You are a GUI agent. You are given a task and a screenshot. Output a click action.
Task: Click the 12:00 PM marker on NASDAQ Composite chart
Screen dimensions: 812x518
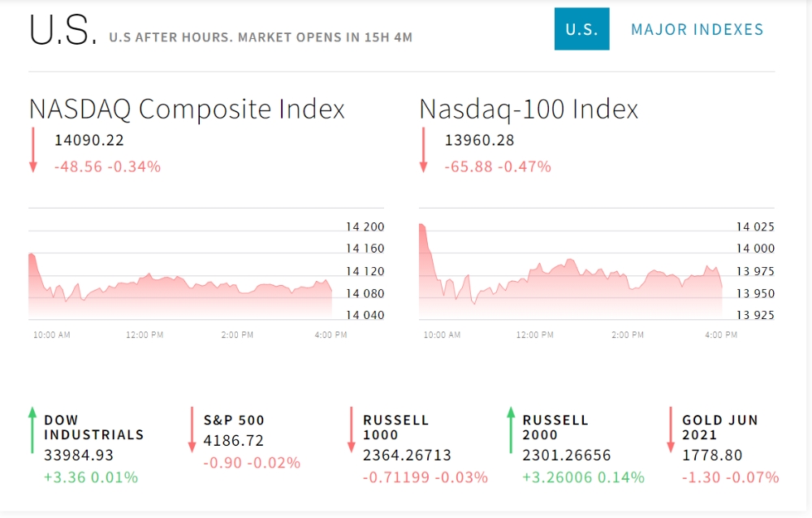pyautogui.click(x=145, y=335)
